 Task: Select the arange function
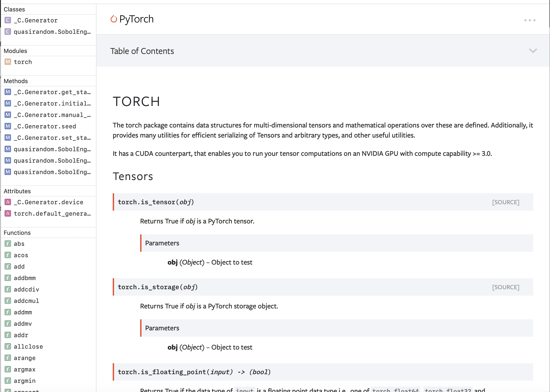(x=24, y=358)
